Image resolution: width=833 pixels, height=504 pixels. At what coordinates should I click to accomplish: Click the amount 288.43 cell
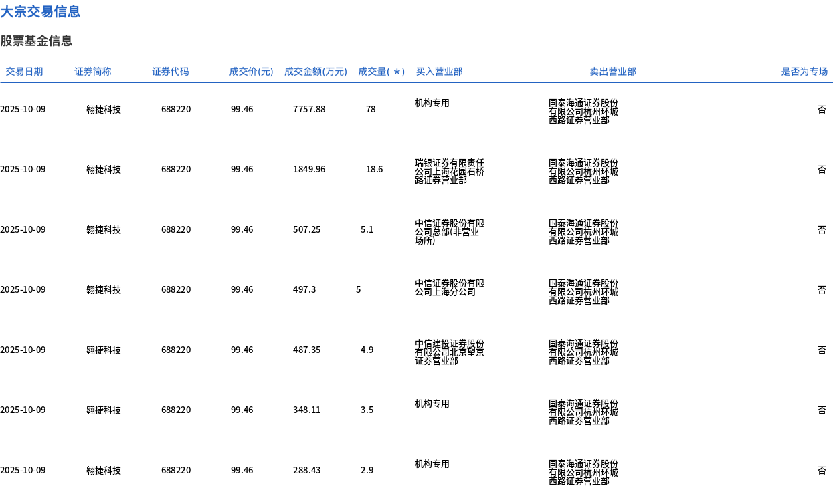point(307,470)
